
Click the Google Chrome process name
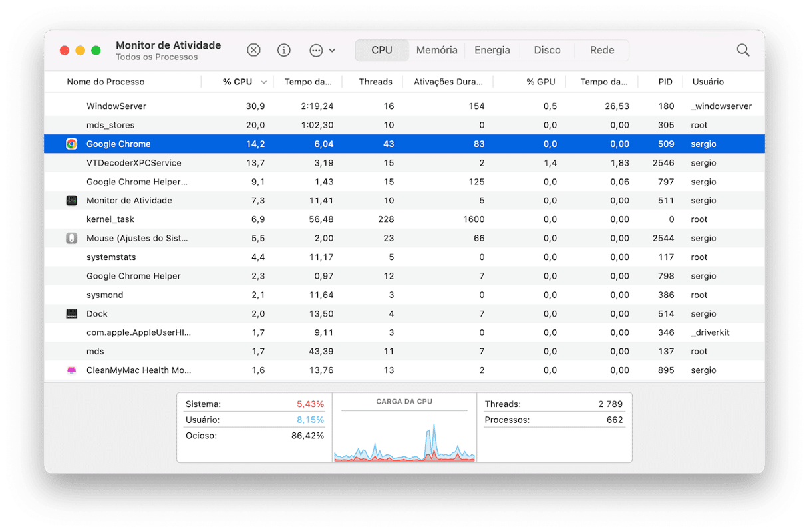coord(118,144)
